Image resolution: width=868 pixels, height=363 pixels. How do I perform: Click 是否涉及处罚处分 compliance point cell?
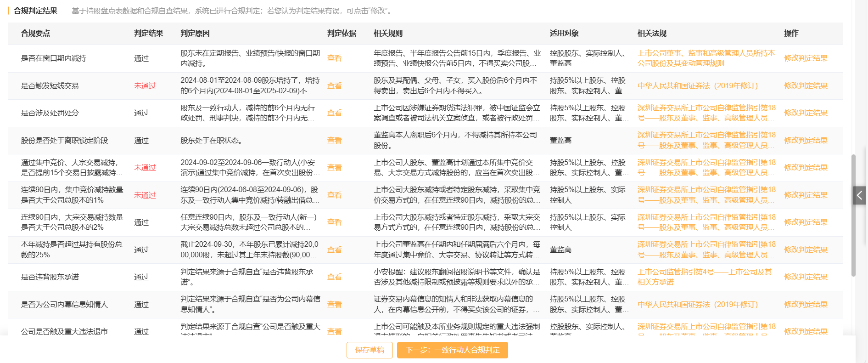pos(50,113)
